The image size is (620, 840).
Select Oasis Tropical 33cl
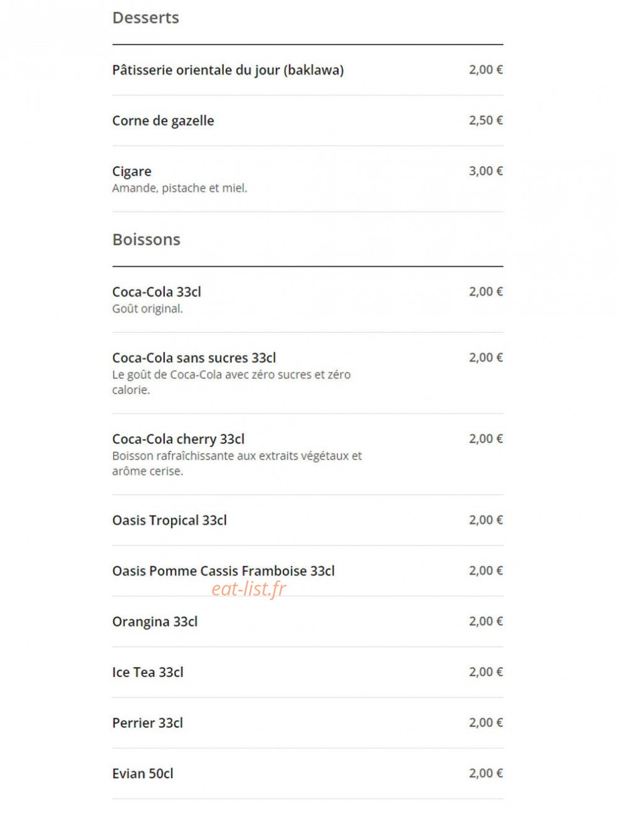pyautogui.click(x=307, y=520)
